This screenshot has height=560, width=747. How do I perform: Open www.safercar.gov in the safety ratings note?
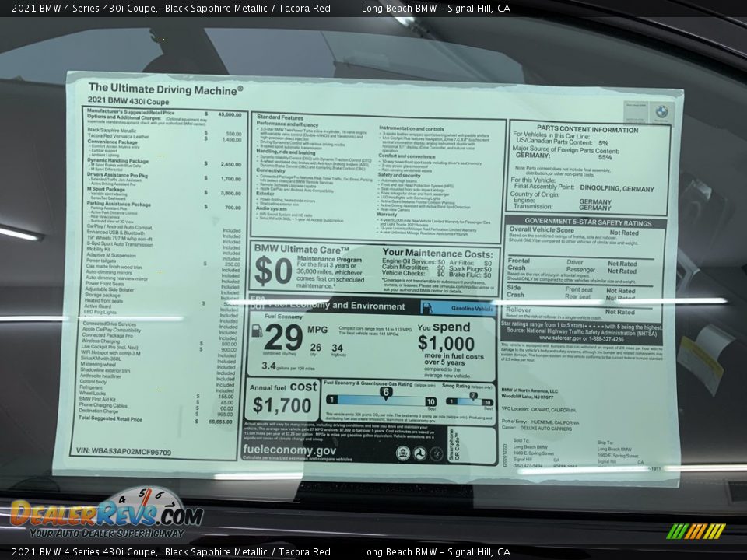coord(559,338)
